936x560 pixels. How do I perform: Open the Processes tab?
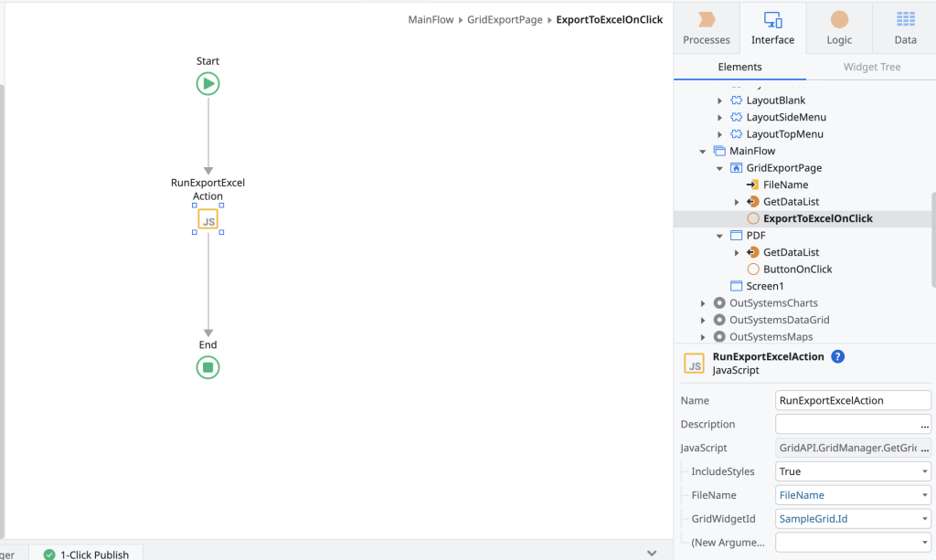pos(707,28)
